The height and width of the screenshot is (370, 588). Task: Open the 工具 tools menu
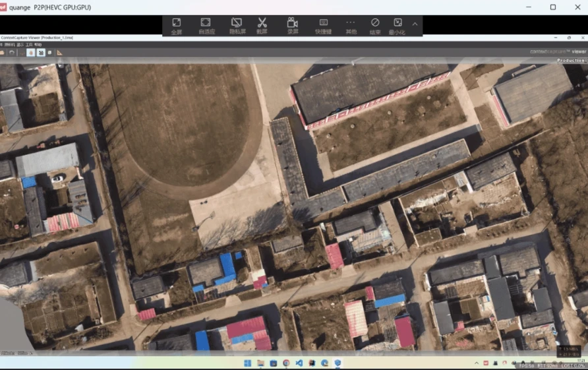pos(28,44)
